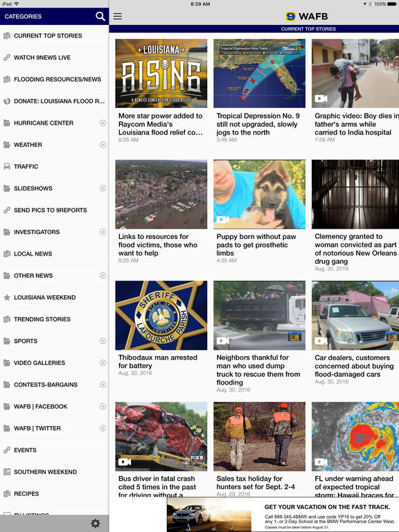
Task: Click folder icon beside Video Galleries
Action: pos(7,363)
